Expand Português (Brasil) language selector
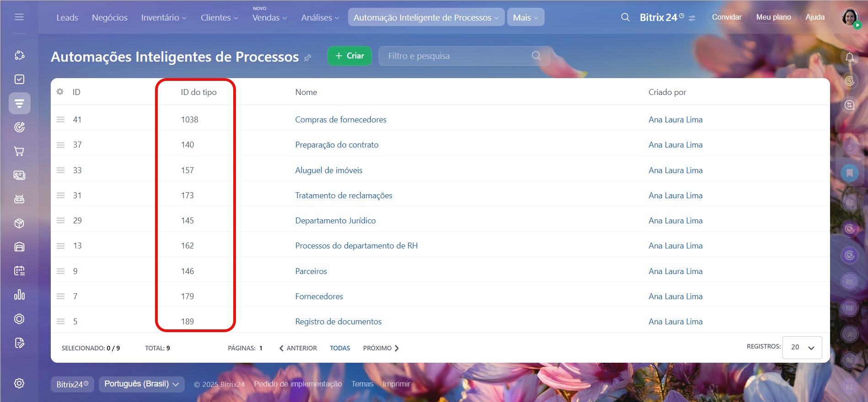Viewport: 868px width, 402px height. (x=141, y=384)
